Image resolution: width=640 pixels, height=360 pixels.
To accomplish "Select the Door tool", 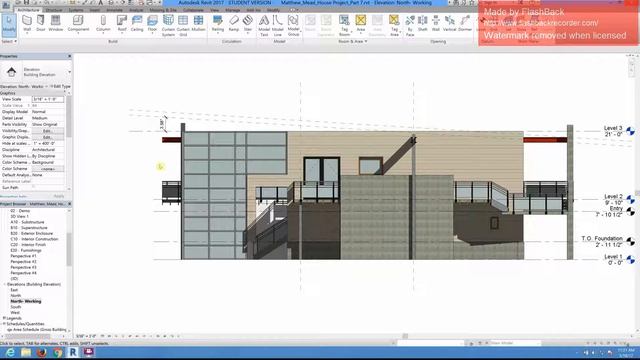I will (x=41, y=23).
